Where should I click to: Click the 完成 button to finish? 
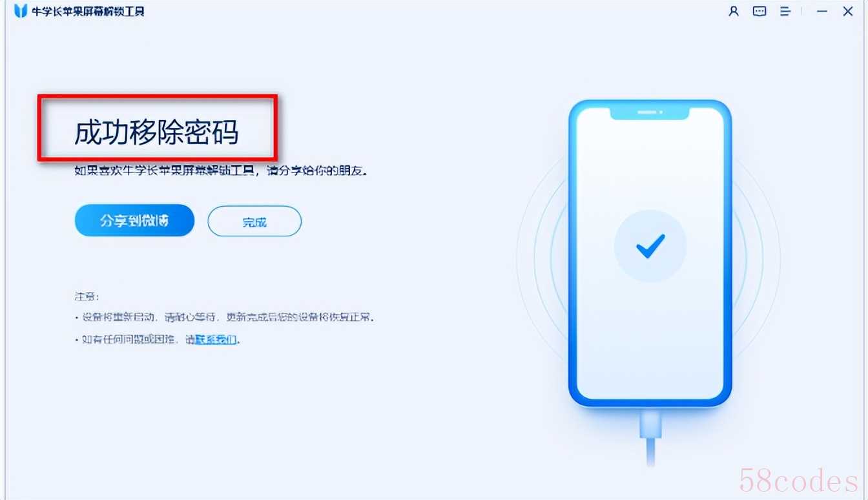tap(254, 222)
